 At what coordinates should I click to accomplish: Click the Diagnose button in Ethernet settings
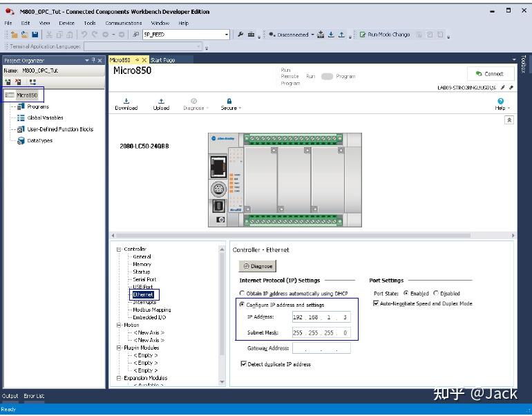pos(258,266)
